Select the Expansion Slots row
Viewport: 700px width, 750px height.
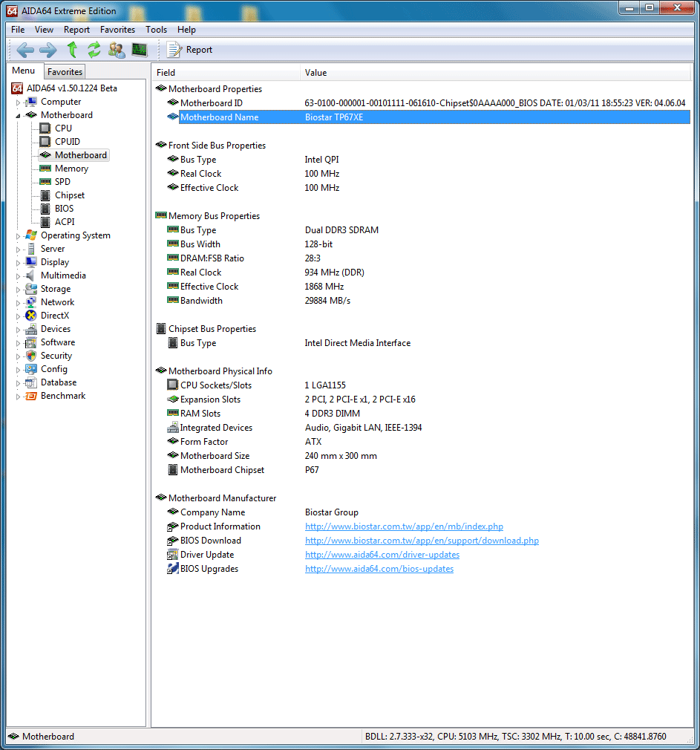click(x=428, y=400)
